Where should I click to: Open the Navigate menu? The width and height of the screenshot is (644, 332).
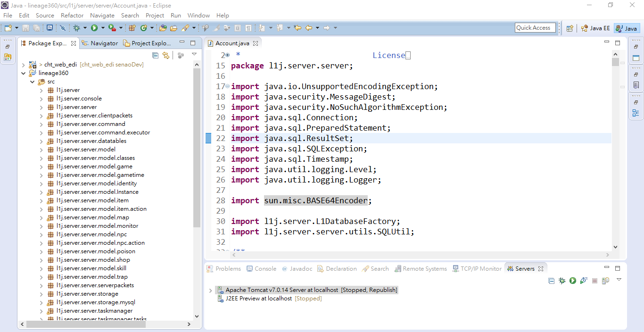click(102, 15)
